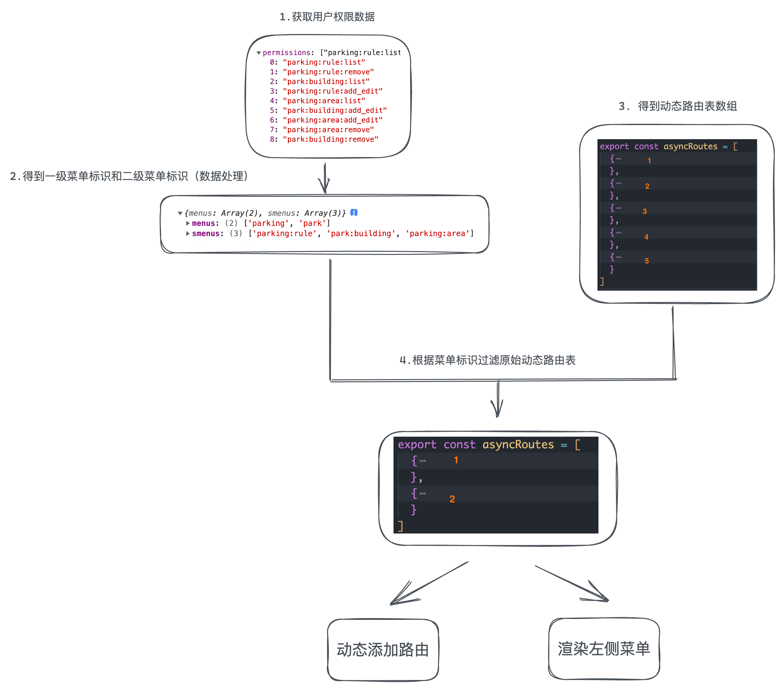Screen dimensions: 784x690
Task: Click the label 4.根据菜单标识过滤原始动态路由表
Action: pos(487,360)
